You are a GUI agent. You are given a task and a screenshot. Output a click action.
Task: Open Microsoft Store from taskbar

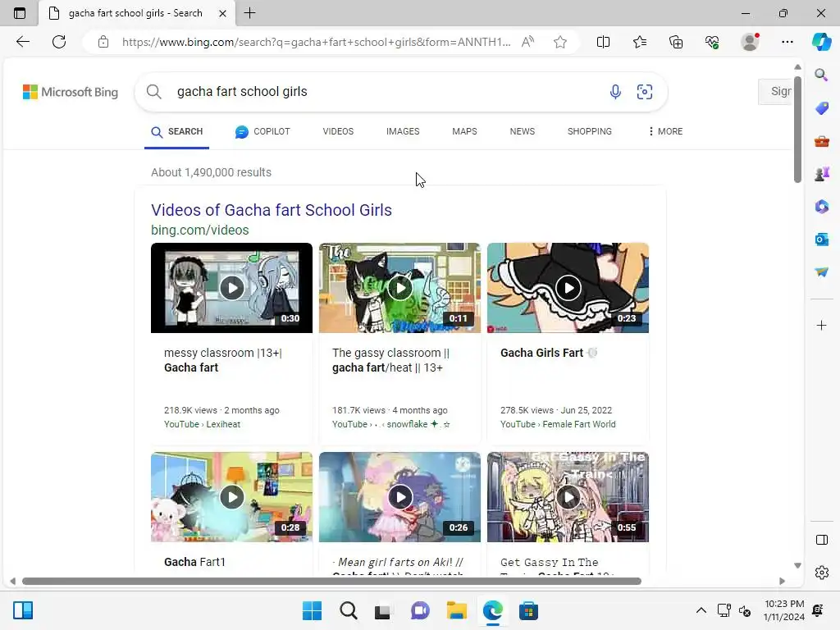(528, 610)
